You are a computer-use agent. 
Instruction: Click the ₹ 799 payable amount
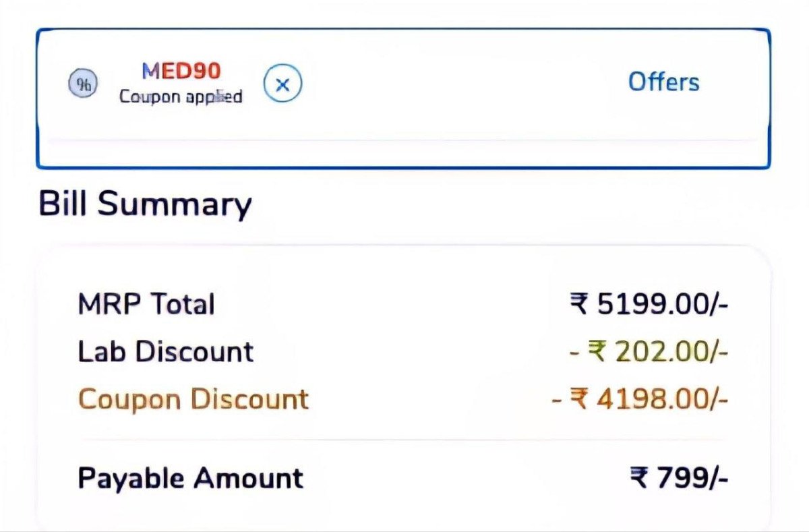pos(678,478)
